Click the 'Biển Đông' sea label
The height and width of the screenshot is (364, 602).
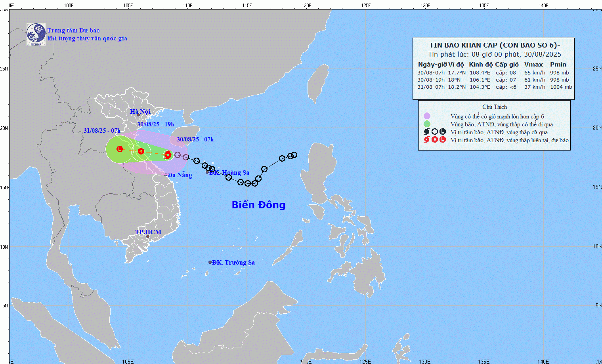pyautogui.click(x=258, y=205)
